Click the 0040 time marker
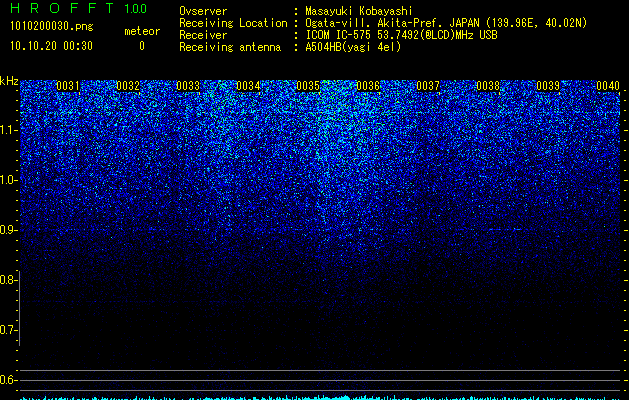This screenshot has height=400, width=629. tap(608, 86)
